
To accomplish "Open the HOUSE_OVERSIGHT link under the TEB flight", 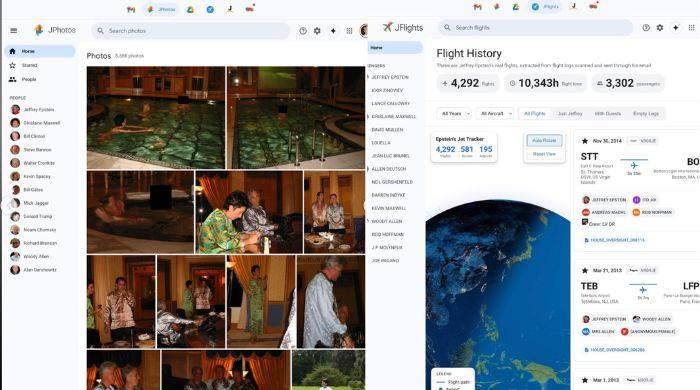I will 614,350.
